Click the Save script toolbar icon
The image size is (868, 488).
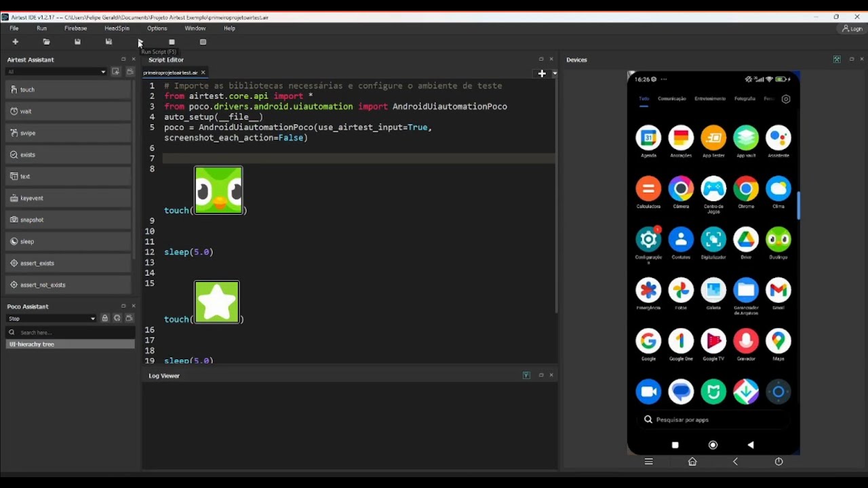pyautogui.click(x=77, y=42)
